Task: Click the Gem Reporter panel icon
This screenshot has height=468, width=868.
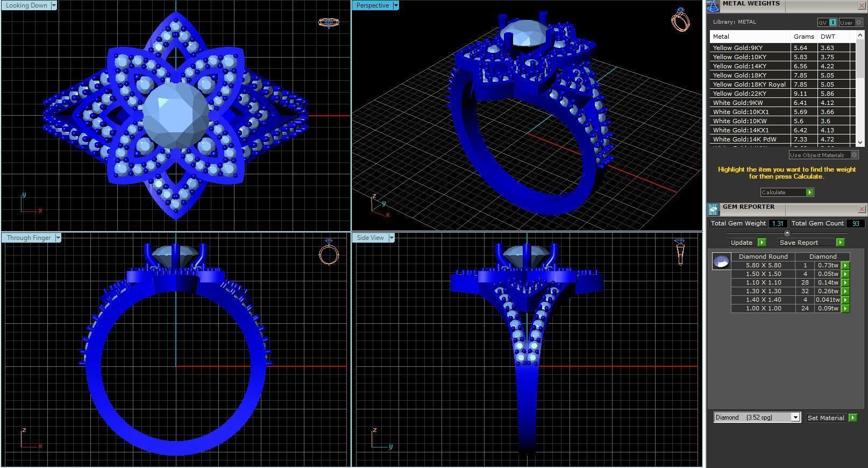Action: coord(713,209)
